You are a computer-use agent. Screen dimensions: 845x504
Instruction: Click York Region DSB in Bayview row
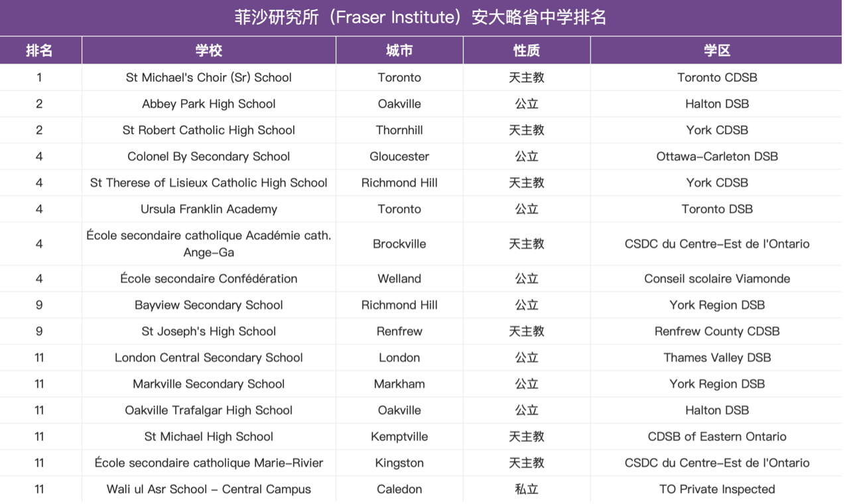pyautogui.click(x=717, y=305)
